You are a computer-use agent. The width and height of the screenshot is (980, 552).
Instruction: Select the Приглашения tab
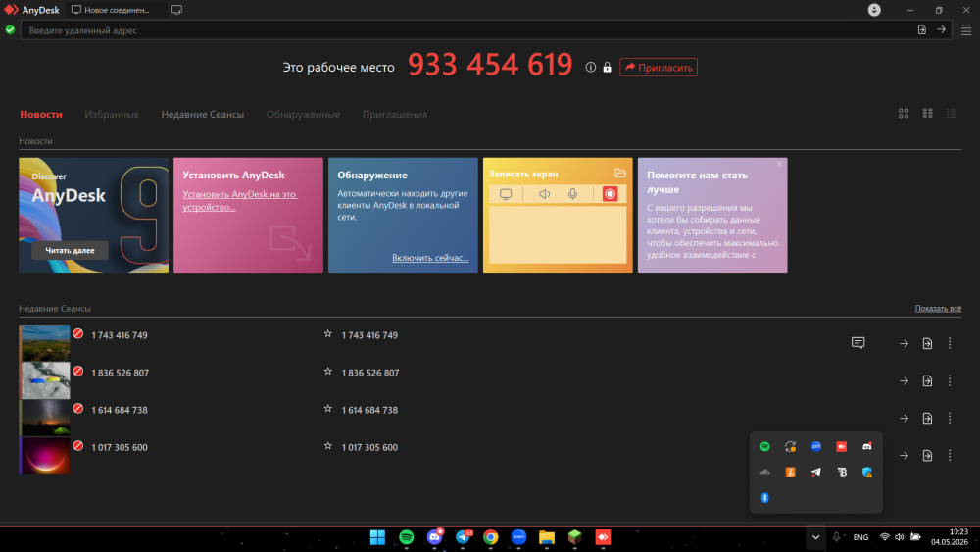pyautogui.click(x=395, y=115)
